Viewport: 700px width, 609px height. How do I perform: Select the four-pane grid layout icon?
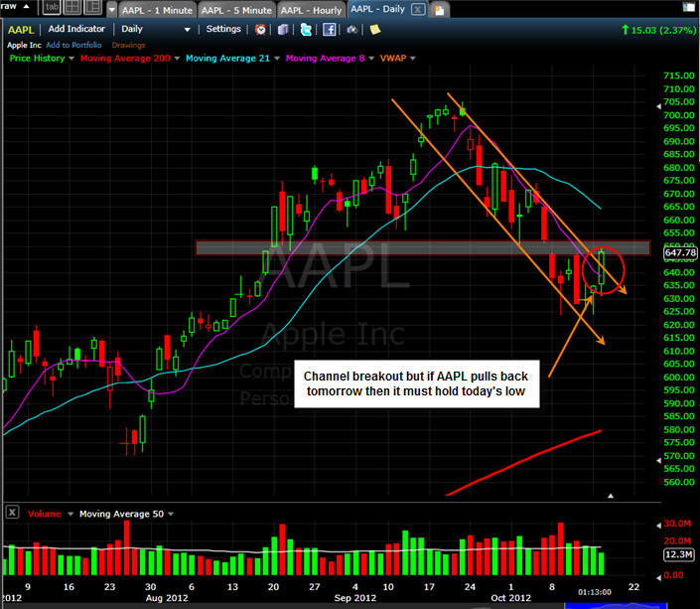tap(72, 7)
